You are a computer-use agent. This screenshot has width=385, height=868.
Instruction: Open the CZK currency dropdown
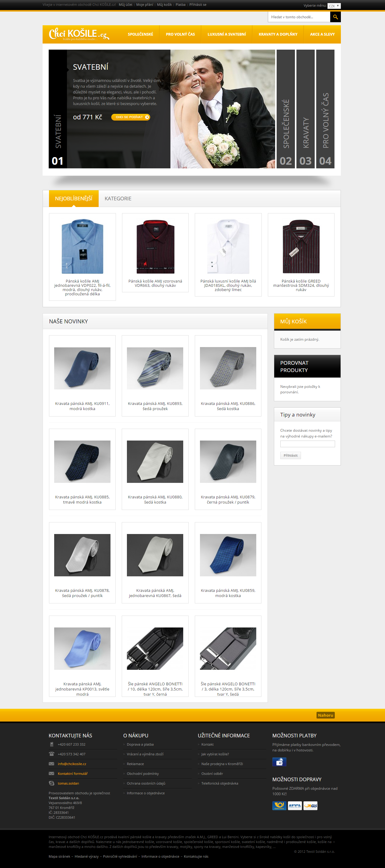[x=334, y=6]
